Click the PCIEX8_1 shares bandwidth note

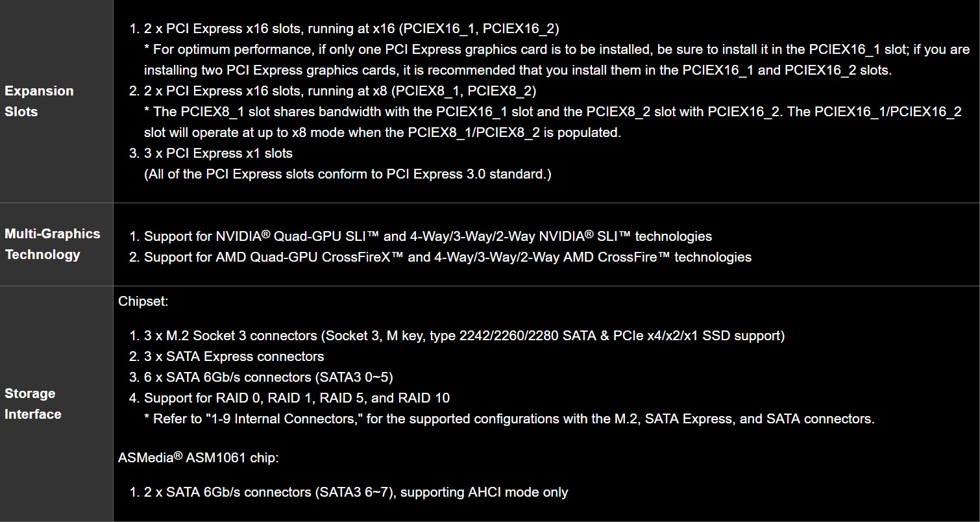coord(552,112)
